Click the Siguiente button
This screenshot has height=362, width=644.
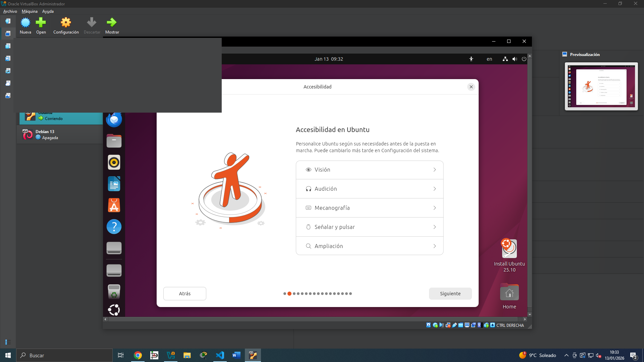(450, 294)
